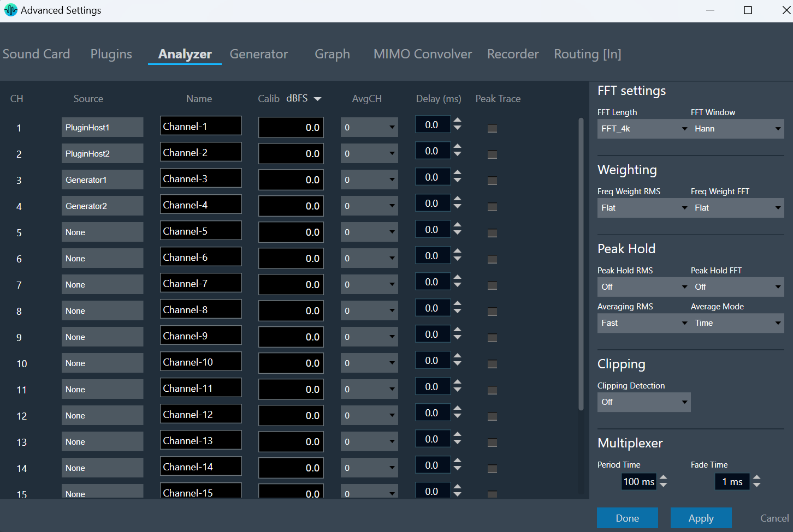The image size is (793, 532).
Task: Expand the Clipping Detection dropdown
Action: point(644,402)
